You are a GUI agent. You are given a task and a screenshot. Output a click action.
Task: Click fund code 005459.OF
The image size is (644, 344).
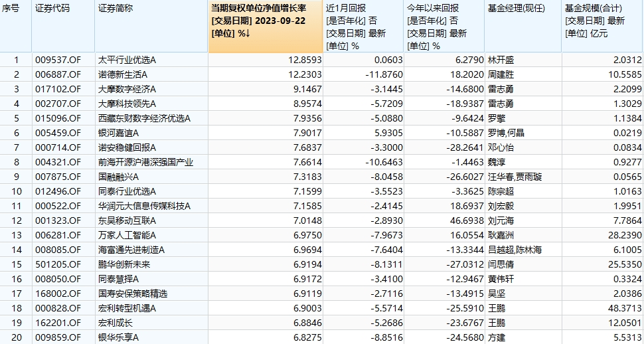pos(58,133)
